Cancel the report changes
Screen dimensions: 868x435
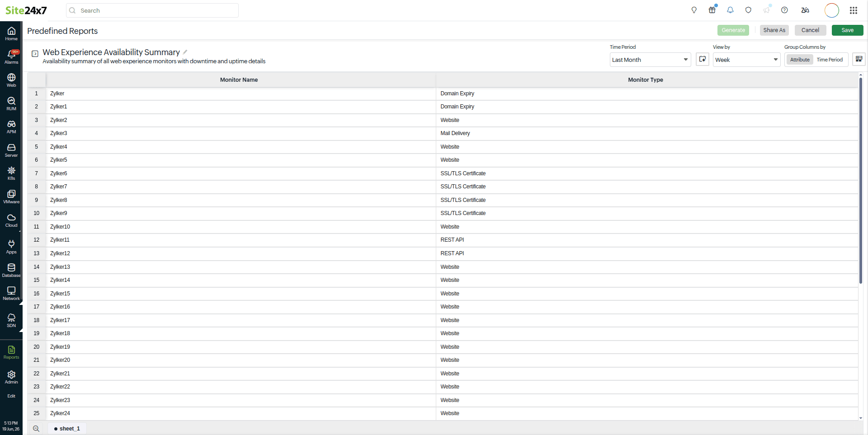point(810,30)
